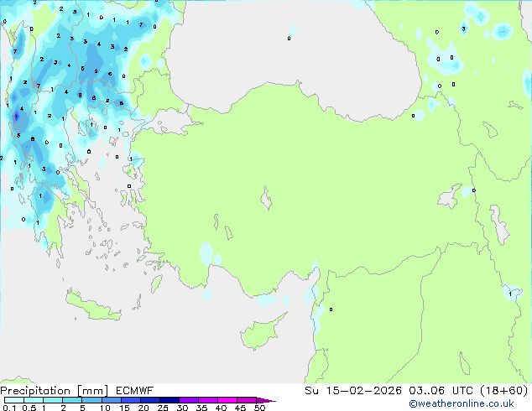Click the over-50 mm legend arrow tip
Viewport: 532px width, 411px height.
coord(266,400)
